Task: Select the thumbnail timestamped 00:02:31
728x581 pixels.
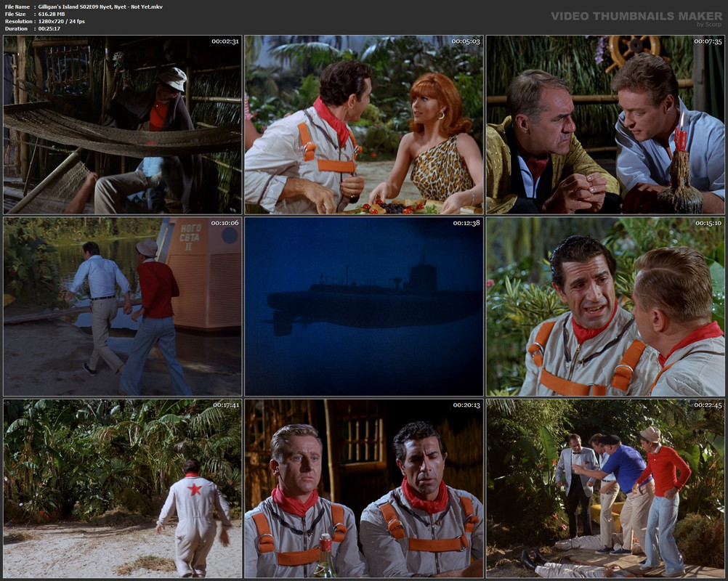Action: pyautogui.click(x=123, y=125)
